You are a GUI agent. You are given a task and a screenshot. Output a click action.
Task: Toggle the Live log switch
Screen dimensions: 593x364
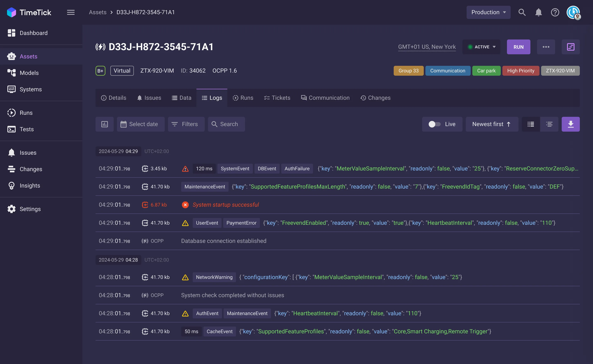[x=434, y=124]
